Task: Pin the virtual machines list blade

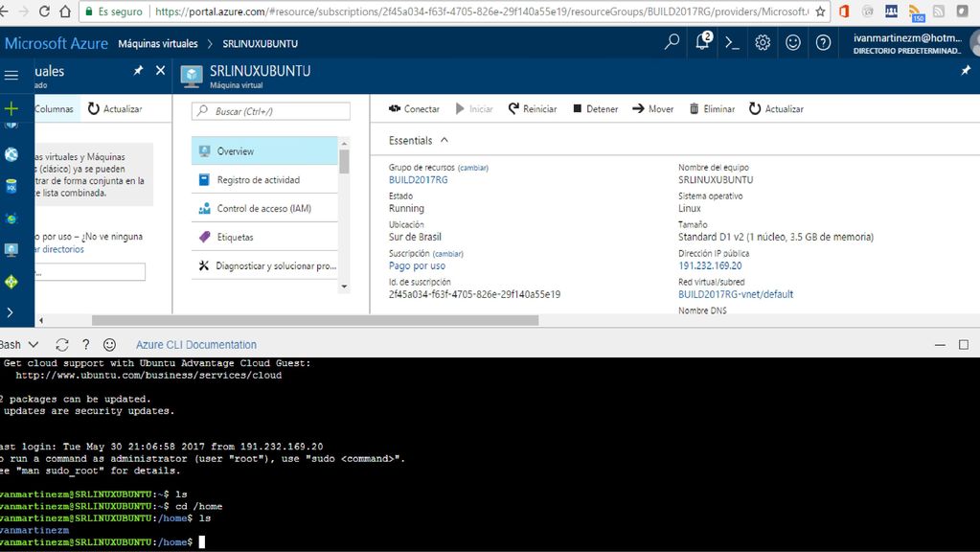Action: pos(138,71)
